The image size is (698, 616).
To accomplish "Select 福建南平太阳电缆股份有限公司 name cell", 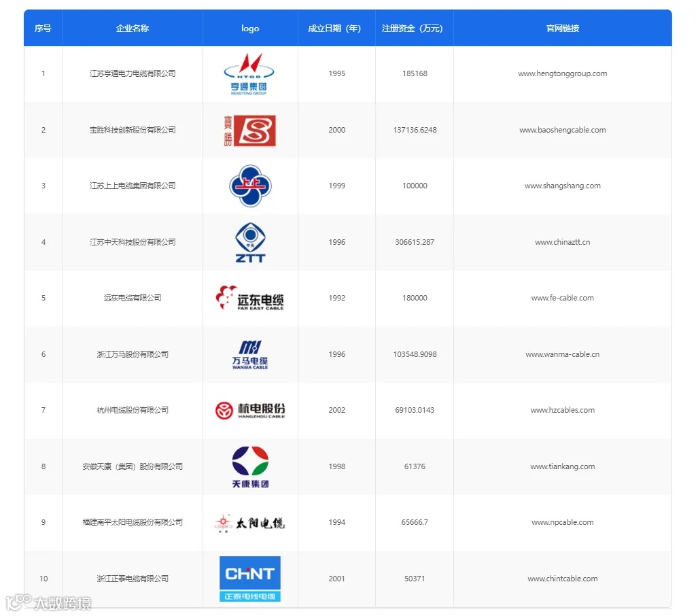I will 133,522.
